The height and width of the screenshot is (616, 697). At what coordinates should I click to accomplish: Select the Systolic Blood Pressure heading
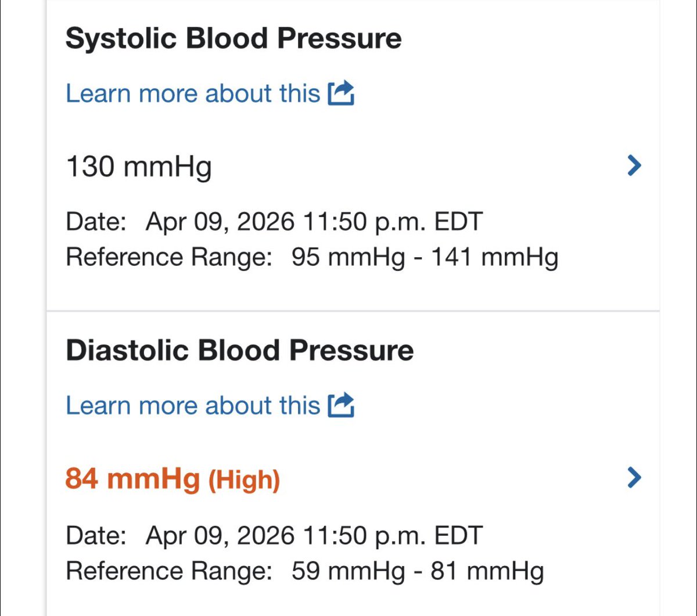pos(233,38)
